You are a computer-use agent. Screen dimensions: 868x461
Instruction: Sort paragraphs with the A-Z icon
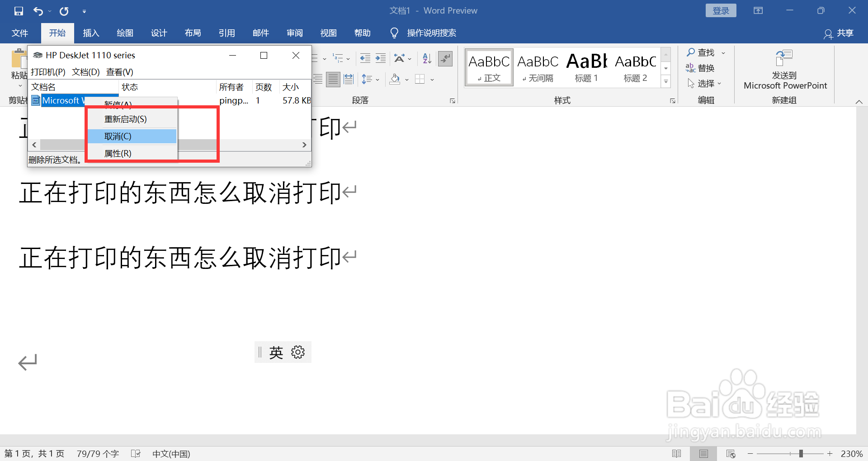tap(427, 58)
